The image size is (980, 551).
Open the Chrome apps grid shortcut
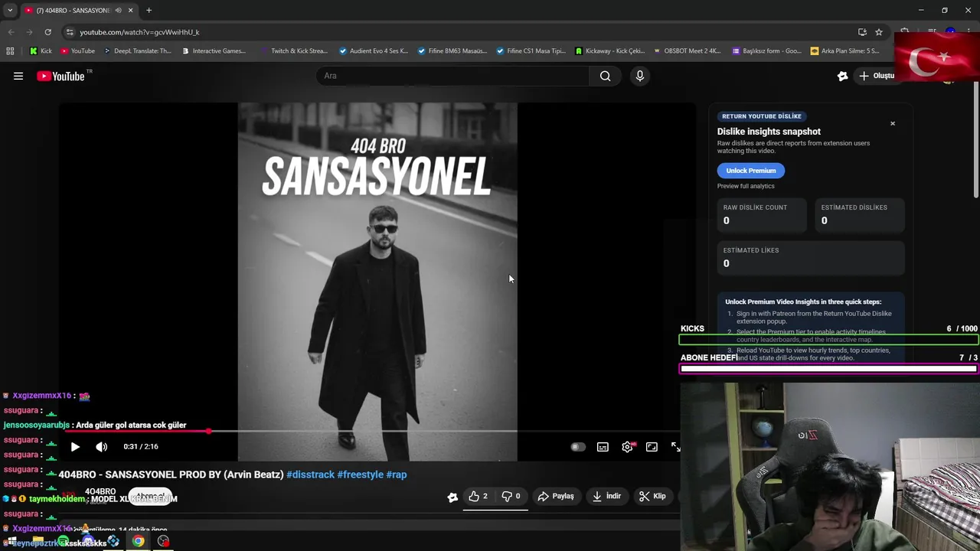pyautogui.click(x=10, y=51)
